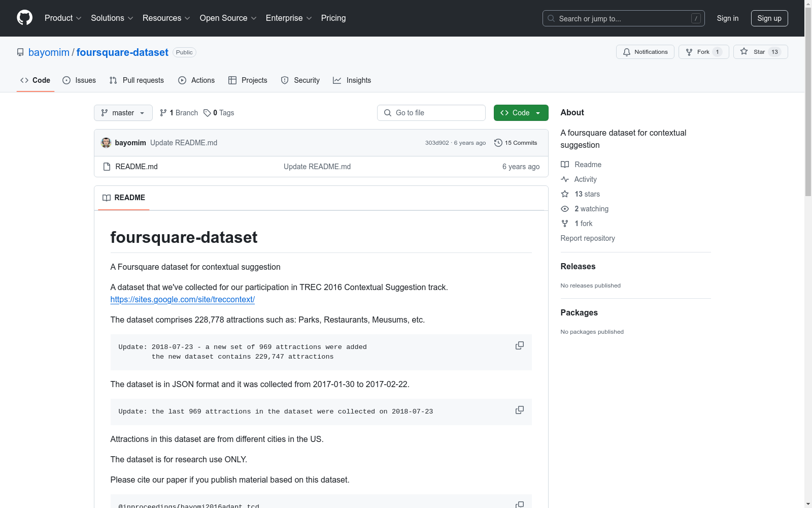812x508 pixels.
Task: Click the book icon on README tab
Action: point(107,198)
